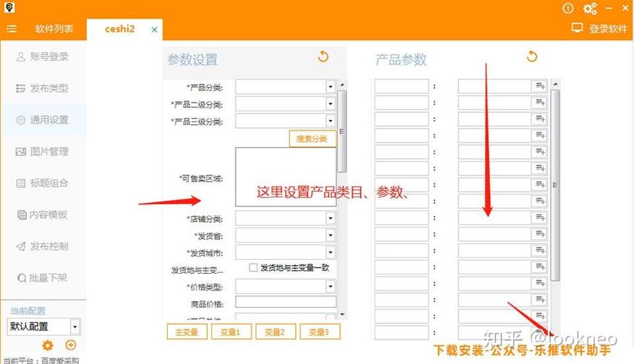The width and height of the screenshot is (634, 364).
Task: Switch to the 软件列表 tab
Action: pos(54,28)
